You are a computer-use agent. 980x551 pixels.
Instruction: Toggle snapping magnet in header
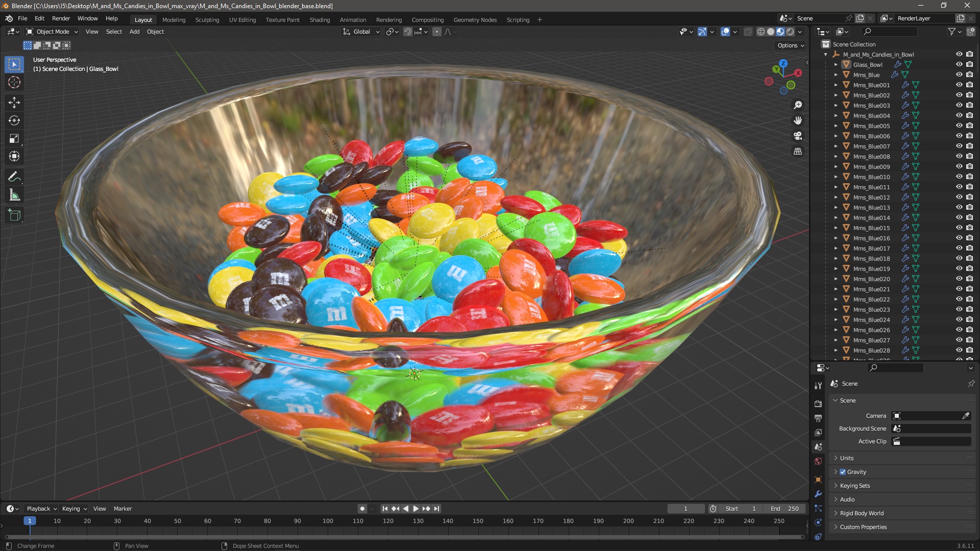coord(407,32)
